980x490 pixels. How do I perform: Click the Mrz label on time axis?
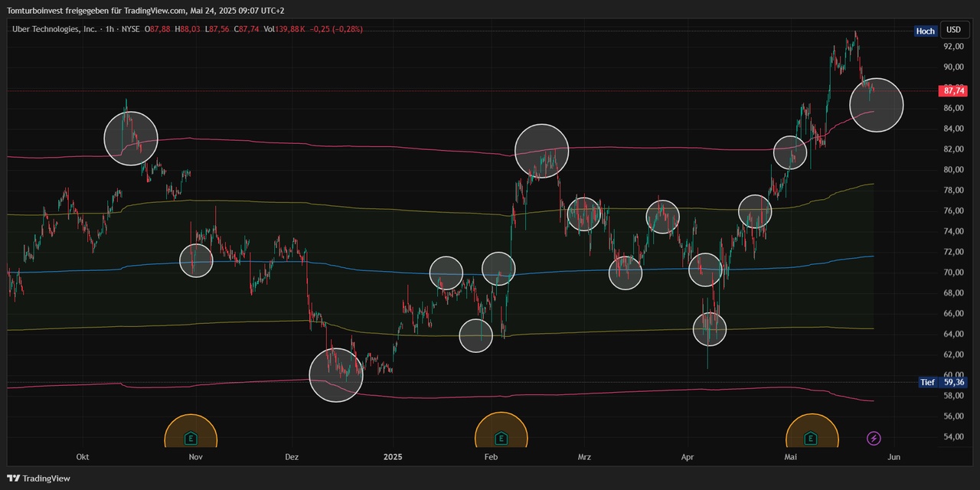[x=584, y=457]
